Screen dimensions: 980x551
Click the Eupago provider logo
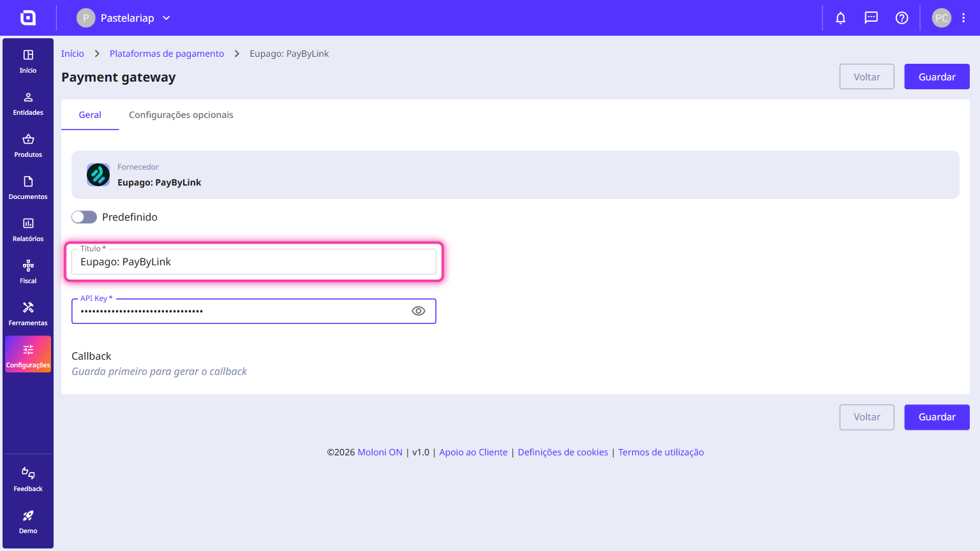click(x=98, y=175)
